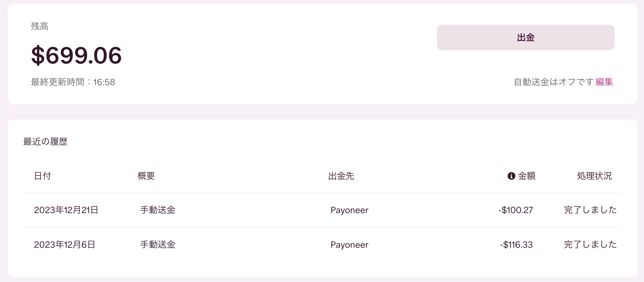Click the 概要 column header
This screenshot has height=282, width=644.
pyautogui.click(x=146, y=176)
